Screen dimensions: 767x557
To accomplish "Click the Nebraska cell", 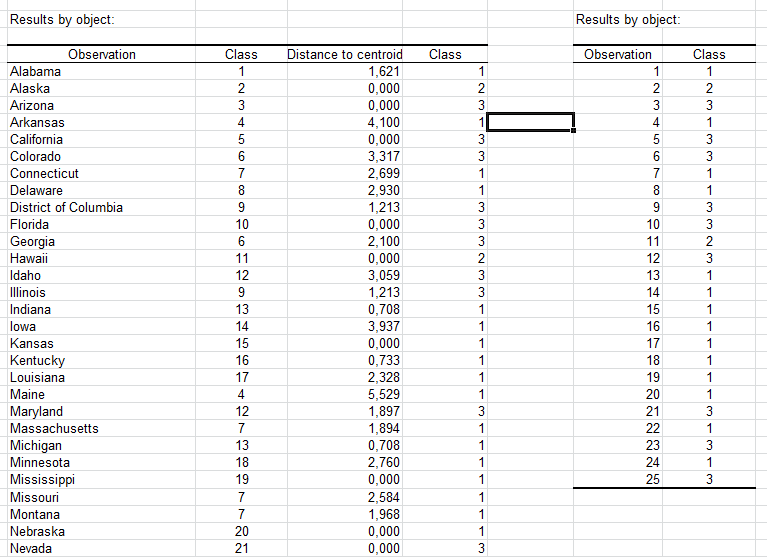I will point(101,532).
